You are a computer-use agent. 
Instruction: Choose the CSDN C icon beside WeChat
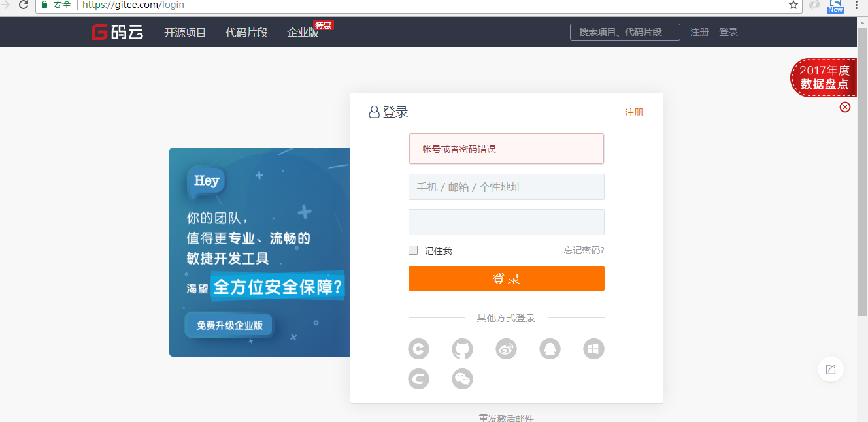point(418,379)
